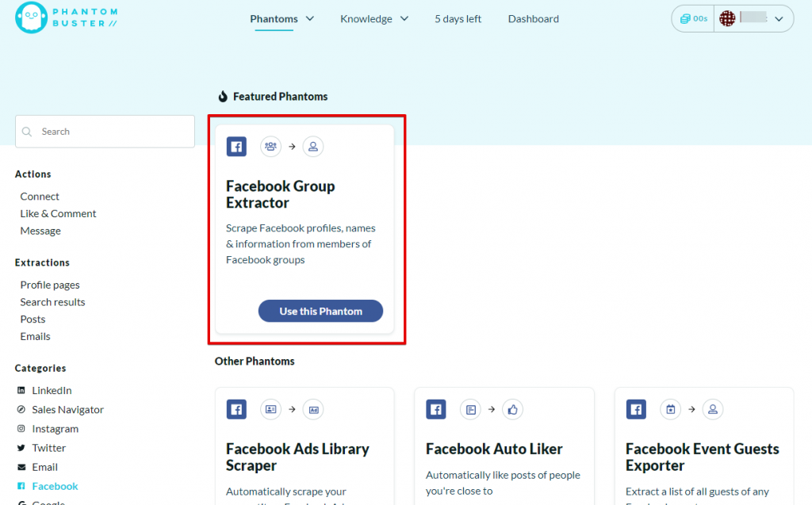The width and height of the screenshot is (812, 505).
Task: Filter by Emails extraction
Action: point(35,336)
